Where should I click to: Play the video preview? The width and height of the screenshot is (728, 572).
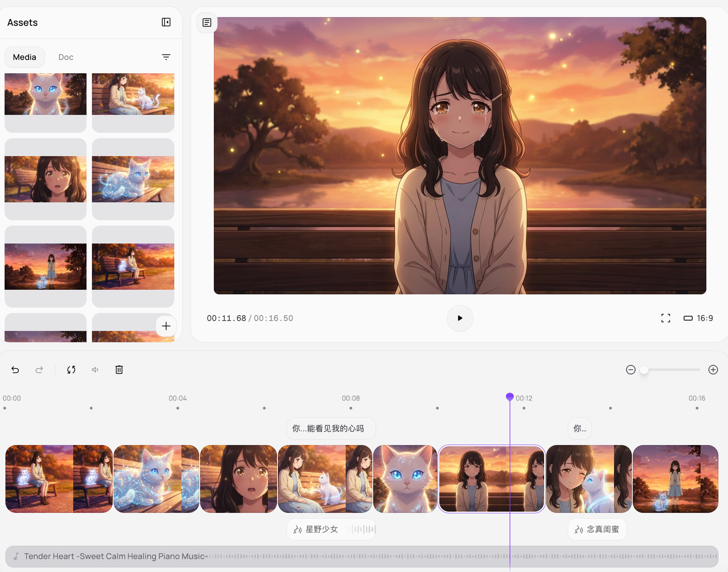tap(460, 318)
